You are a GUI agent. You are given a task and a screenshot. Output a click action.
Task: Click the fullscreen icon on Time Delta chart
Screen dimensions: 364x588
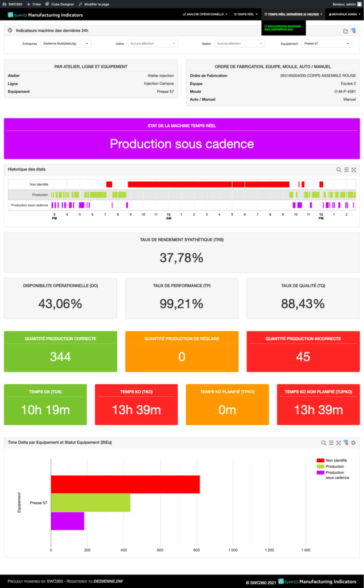[338, 443]
